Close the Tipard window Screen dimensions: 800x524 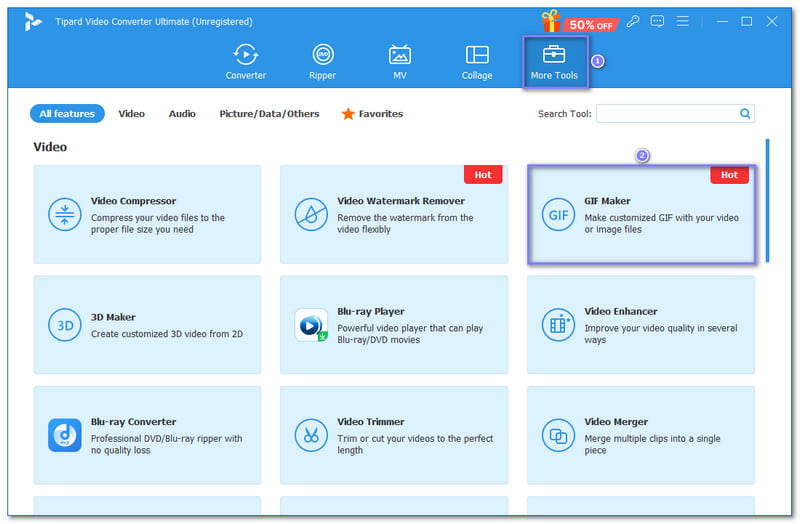[772, 21]
